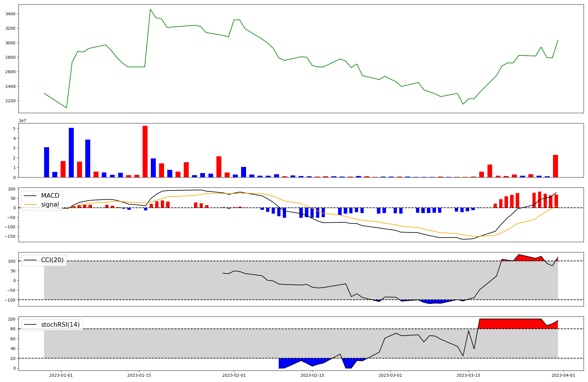Click the black MACD line legend swatch
This screenshot has width=588, height=382.
30,196
